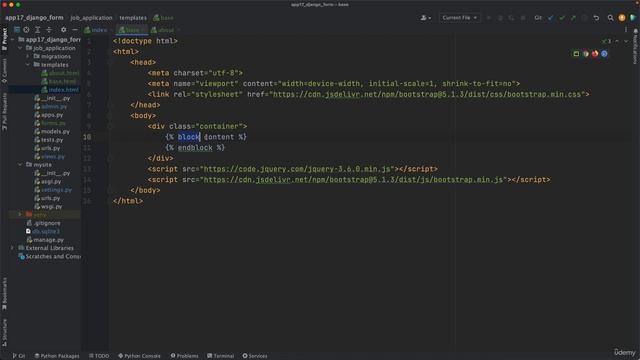Click the Git commit checkmark icon
Screen dimensions: 640x360
(562, 18)
